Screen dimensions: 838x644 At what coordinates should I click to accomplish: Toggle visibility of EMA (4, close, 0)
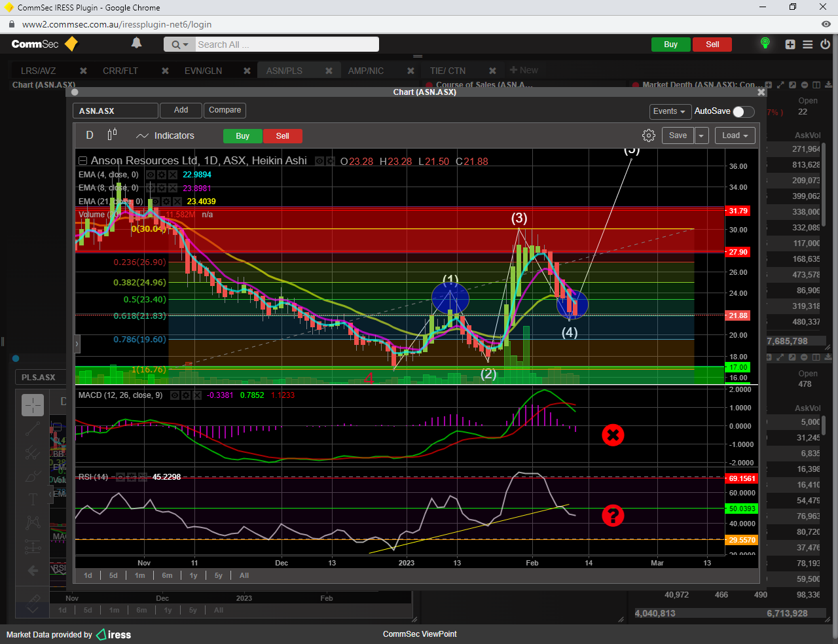pyautogui.click(x=151, y=175)
